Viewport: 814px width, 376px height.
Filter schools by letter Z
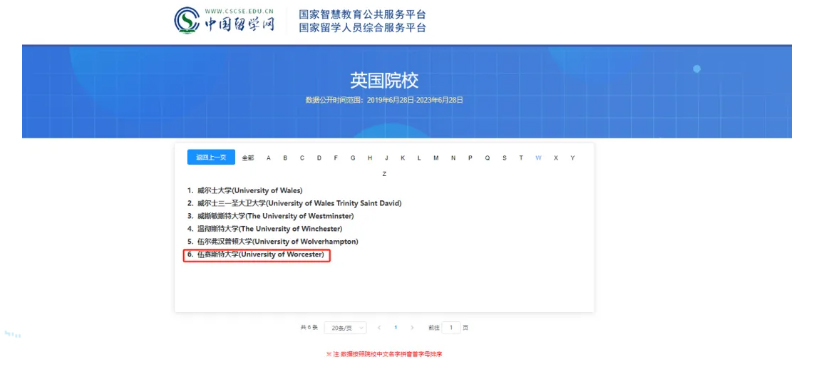384,174
